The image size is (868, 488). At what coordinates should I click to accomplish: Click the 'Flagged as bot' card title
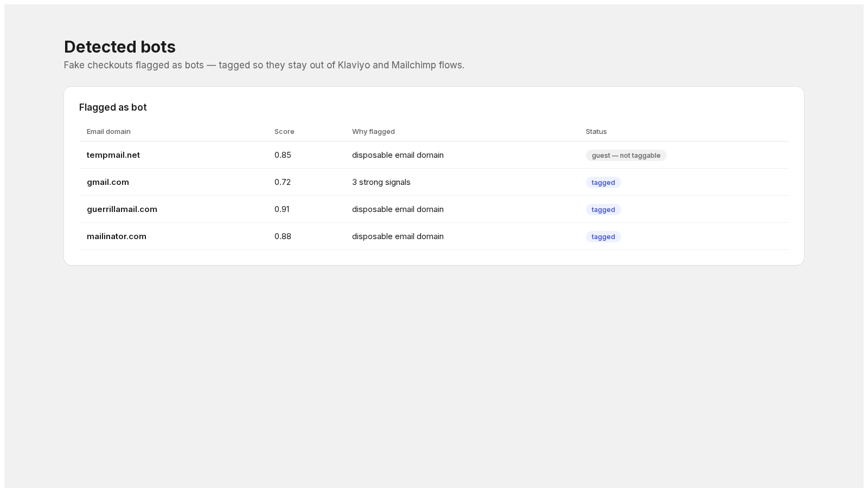pos(113,107)
